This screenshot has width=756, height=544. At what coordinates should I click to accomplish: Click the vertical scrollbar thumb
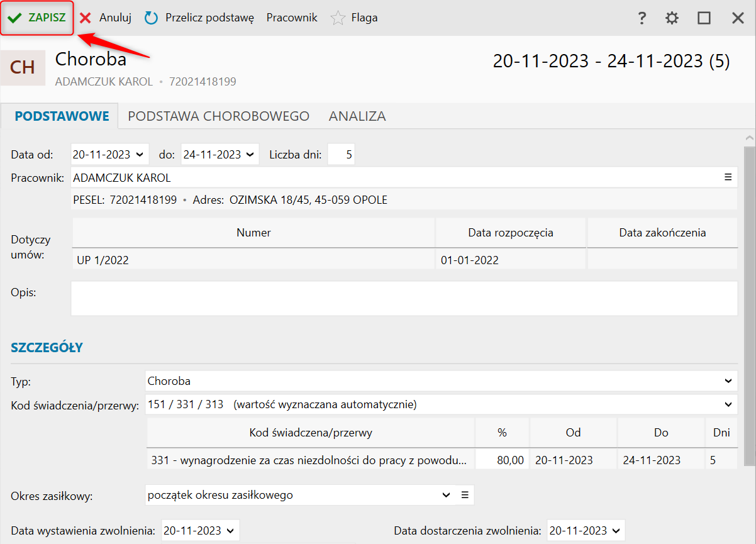[x=749, y=306]
